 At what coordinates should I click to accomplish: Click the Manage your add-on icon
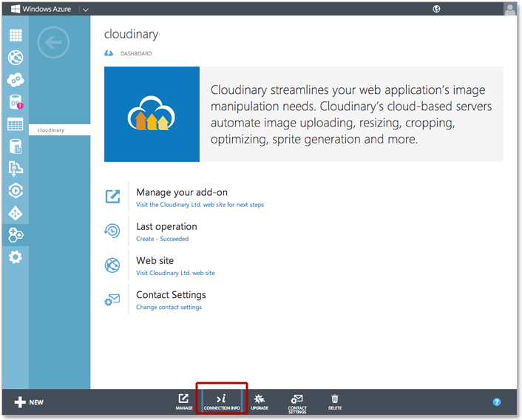(x=113, y=197)
